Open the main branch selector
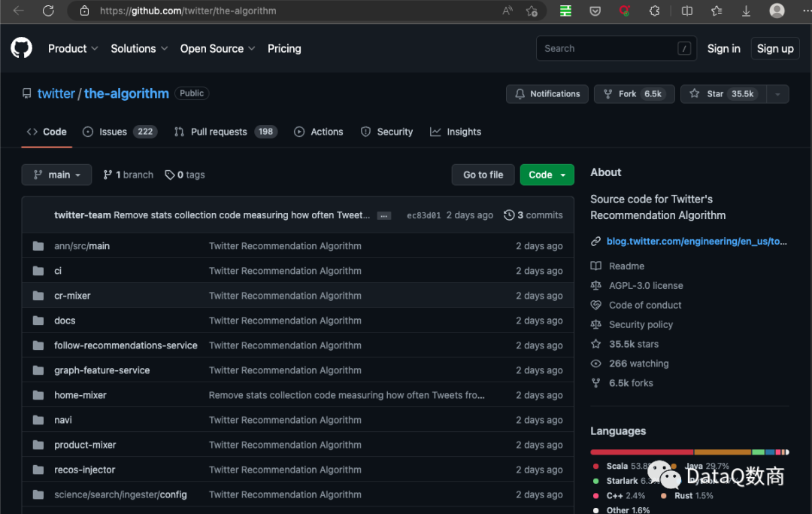This screenshot has width=812, height=514. 56,175
